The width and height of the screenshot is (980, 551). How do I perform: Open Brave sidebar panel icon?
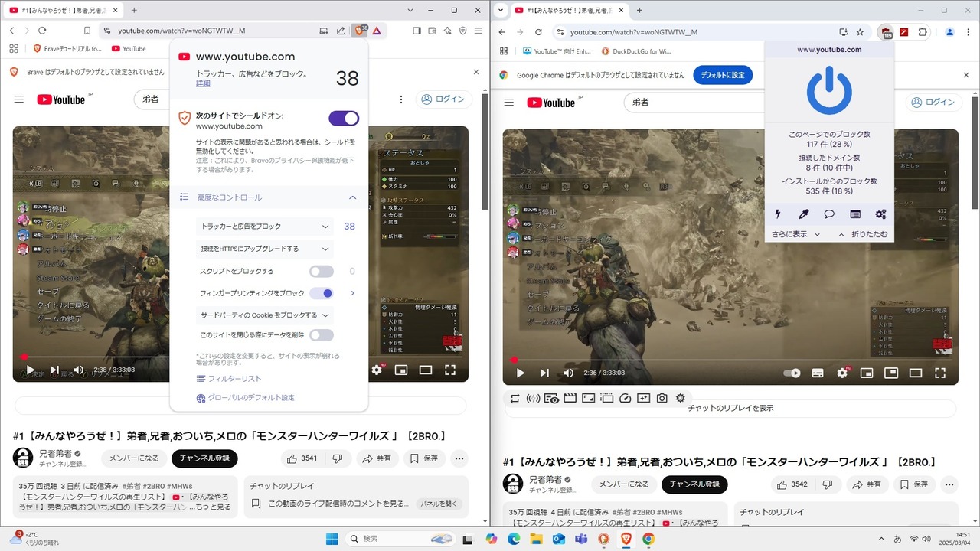point(416,31)
